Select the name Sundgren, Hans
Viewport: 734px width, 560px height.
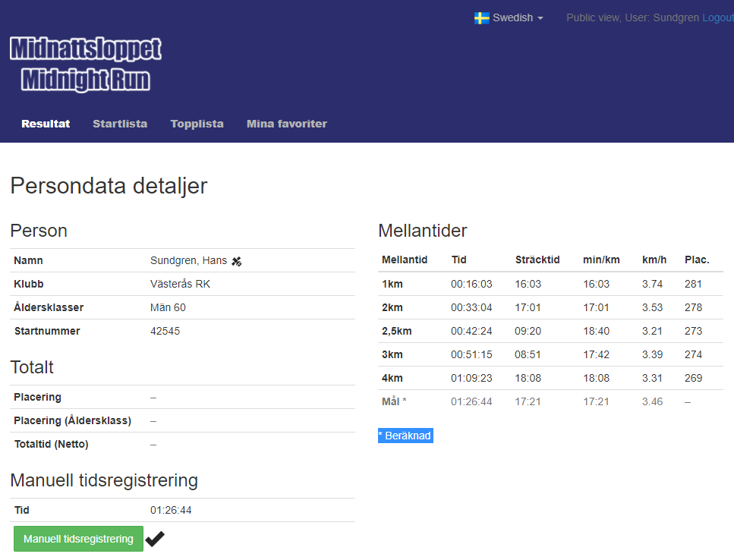189,260
